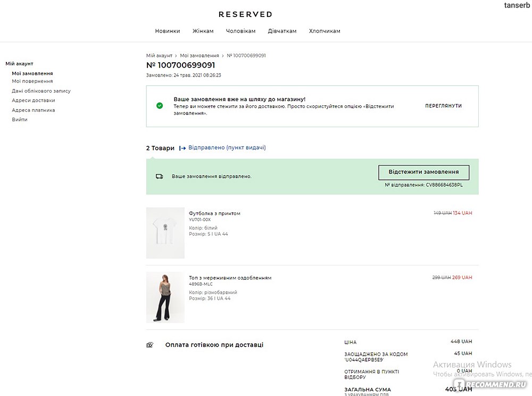The height and width of the screenshot is (396, 532).
Task: Click product code 4896B-MLC
Action: 201,284
